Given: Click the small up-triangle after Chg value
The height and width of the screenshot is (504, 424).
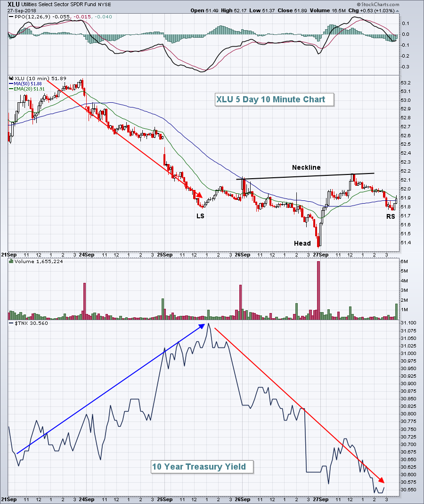Looking at the screenshot, I should (x=397, y=11).
